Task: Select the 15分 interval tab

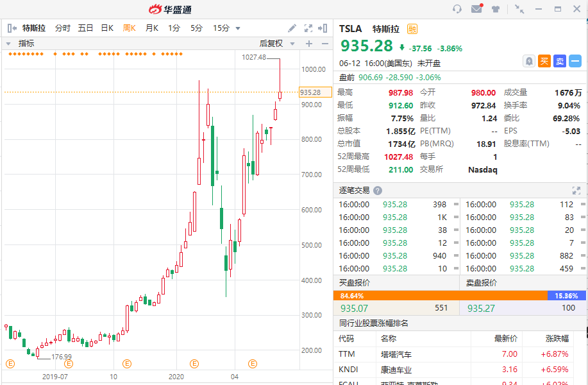Action: [x=221, y=28]
